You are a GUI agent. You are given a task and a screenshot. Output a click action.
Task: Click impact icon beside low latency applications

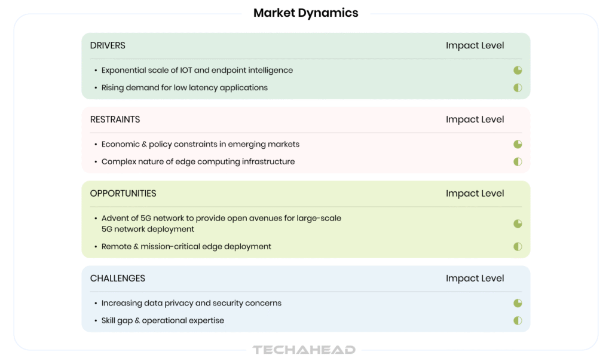pos(518,88)
